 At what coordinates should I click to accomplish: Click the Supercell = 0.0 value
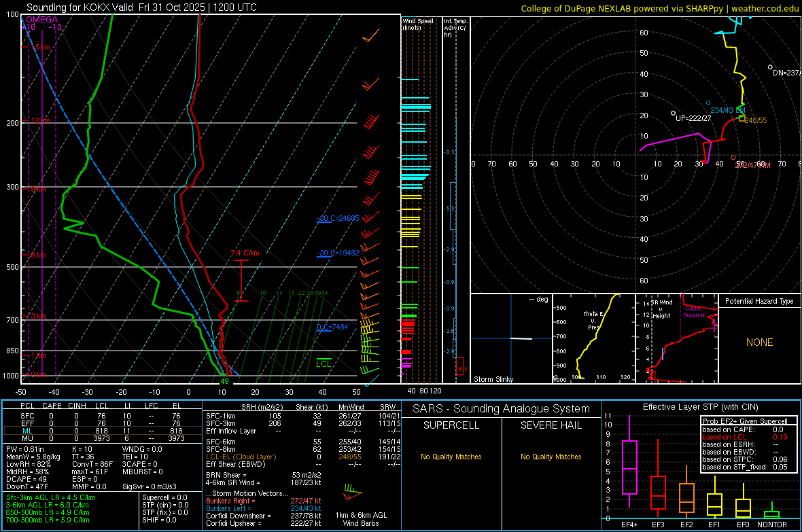[164, 497]
